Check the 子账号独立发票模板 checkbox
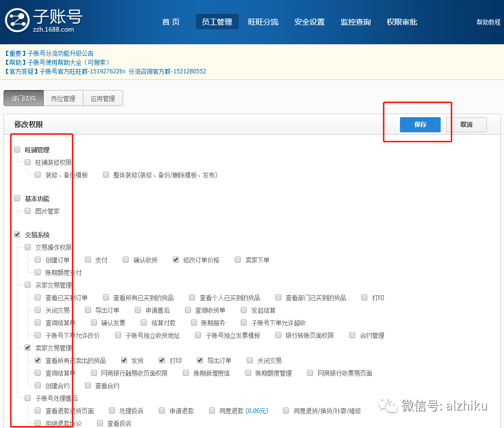504x428 pixels. pos(198,335)
